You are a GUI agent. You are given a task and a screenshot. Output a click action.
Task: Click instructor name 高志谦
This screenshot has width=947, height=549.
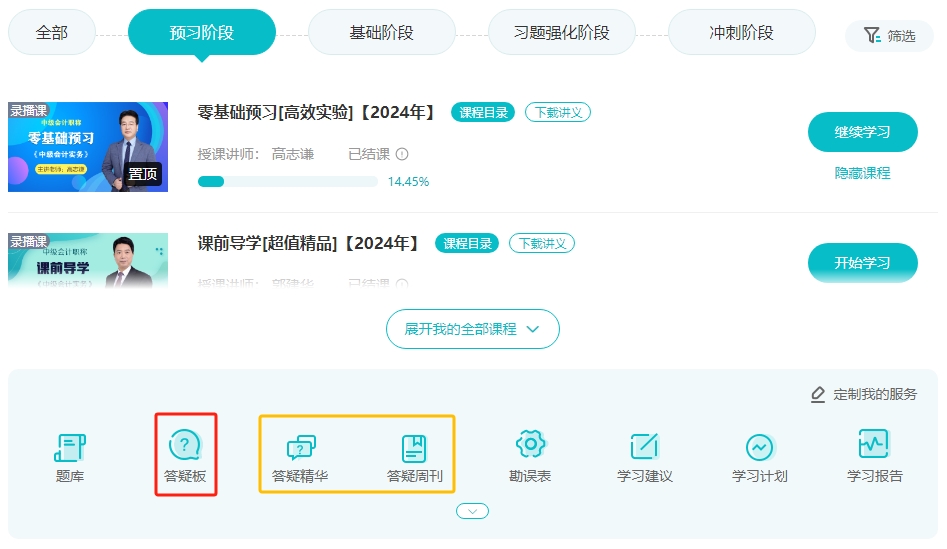coord(292,154)
